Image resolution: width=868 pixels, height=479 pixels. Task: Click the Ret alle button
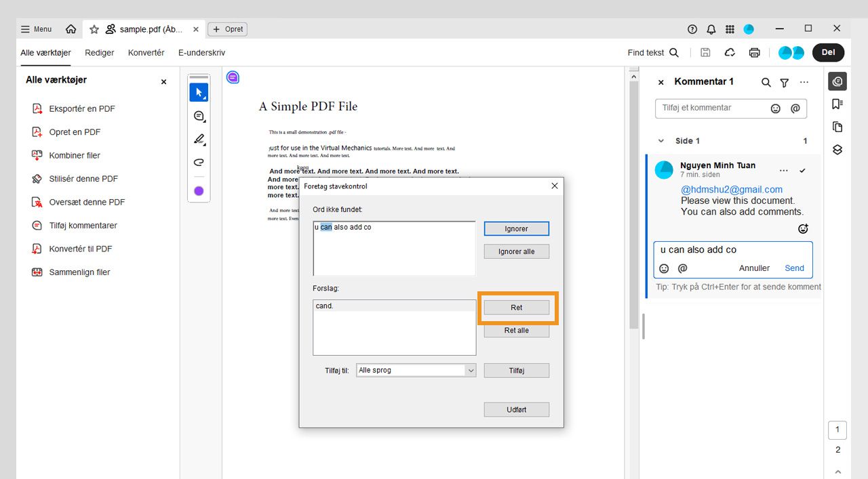click(x=516, y=330)
